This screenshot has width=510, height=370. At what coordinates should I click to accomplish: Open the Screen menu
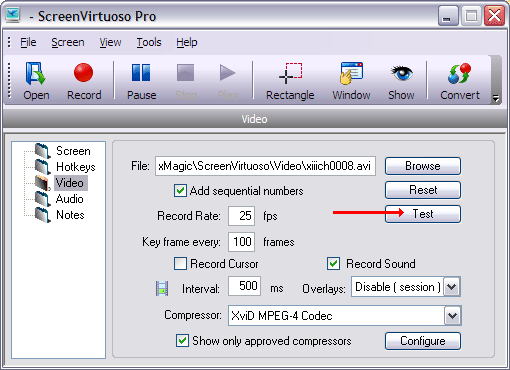(x=68, y=42)
